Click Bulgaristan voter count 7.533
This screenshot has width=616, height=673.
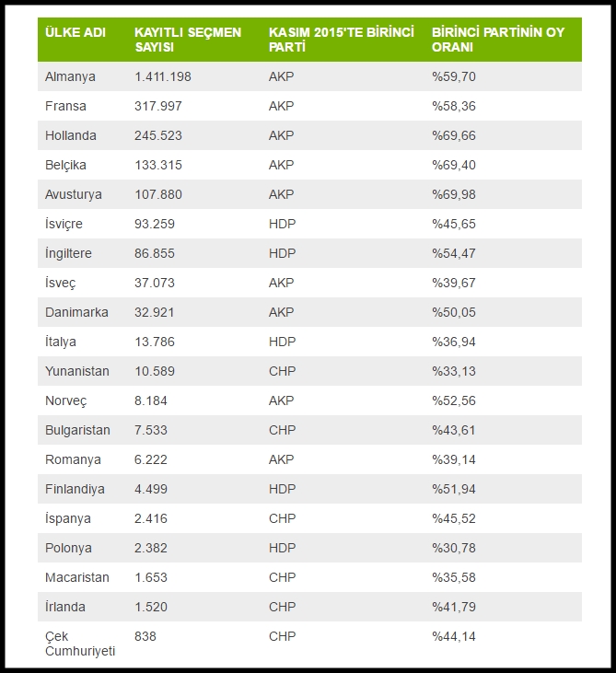[x=151, y=430]
